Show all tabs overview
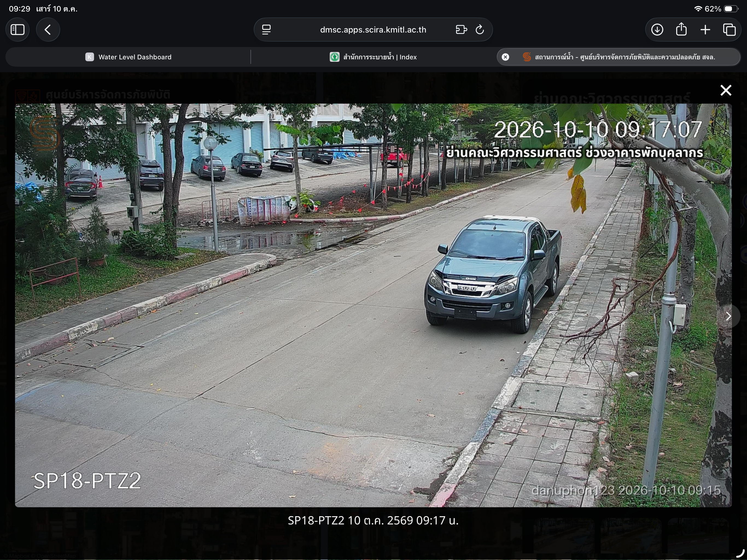This screenshot has height=560, width=747. [x=729, y=30]
